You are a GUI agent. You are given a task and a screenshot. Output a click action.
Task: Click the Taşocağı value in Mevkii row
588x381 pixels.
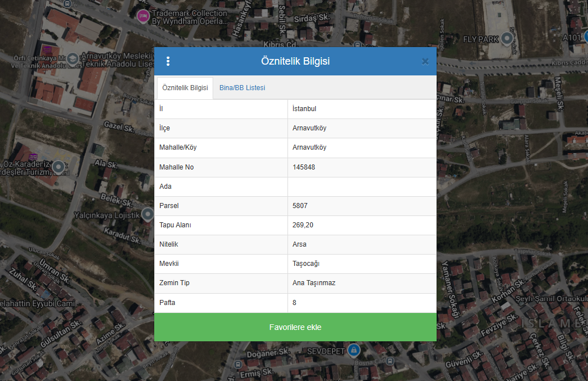(362, 264)
